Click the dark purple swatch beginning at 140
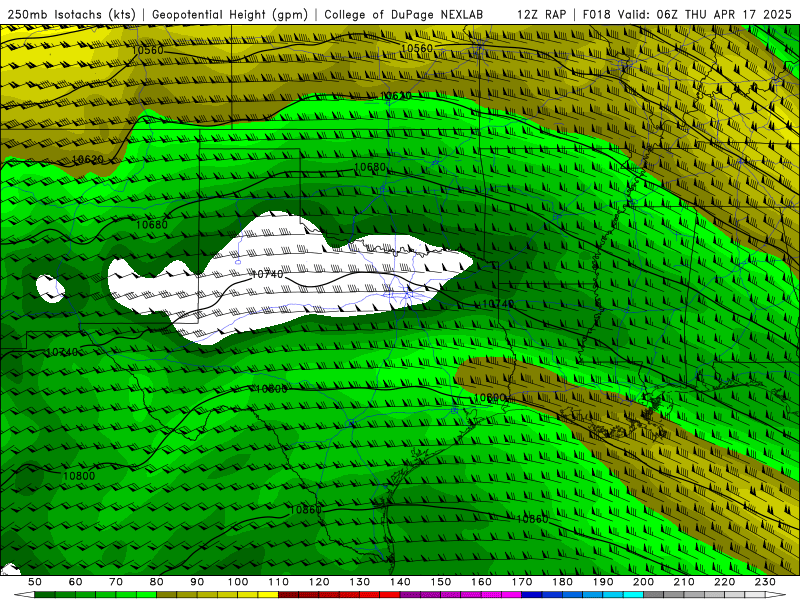This screenshot has width=800, height=600. (x=410, y=594)
